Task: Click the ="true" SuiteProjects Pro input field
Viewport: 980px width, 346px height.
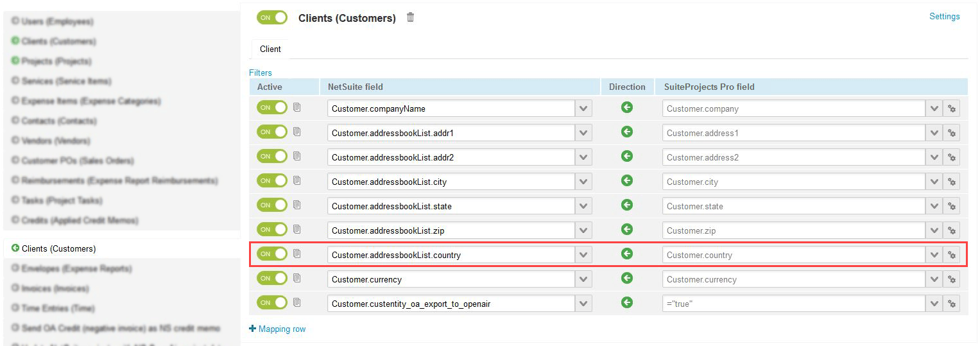Action: click(794, 304)
